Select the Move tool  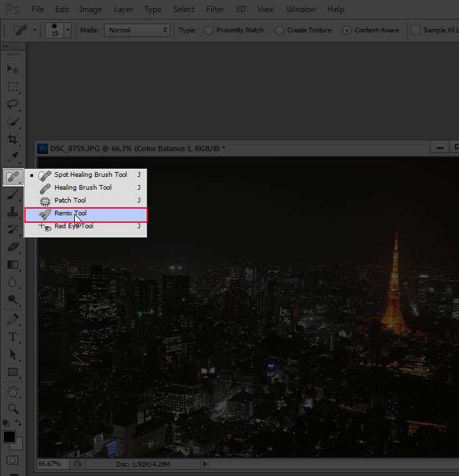coord(13,70)
